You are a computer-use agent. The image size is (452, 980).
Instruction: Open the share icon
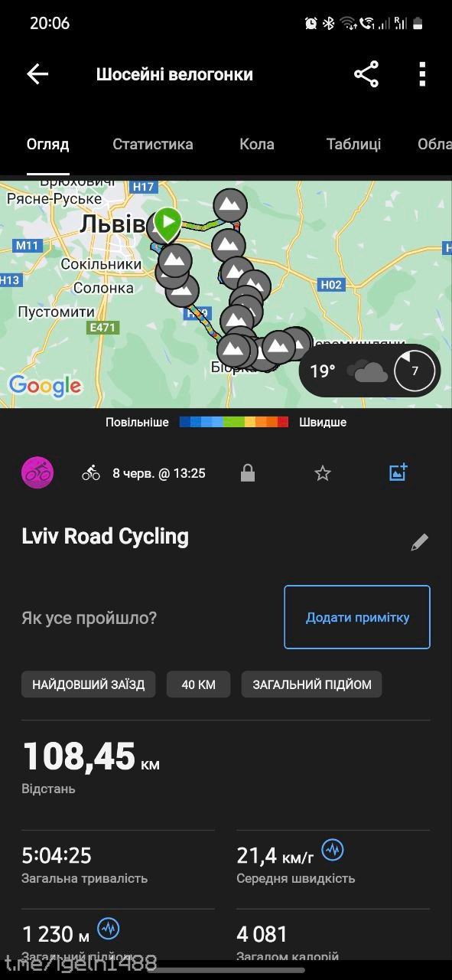366,74
